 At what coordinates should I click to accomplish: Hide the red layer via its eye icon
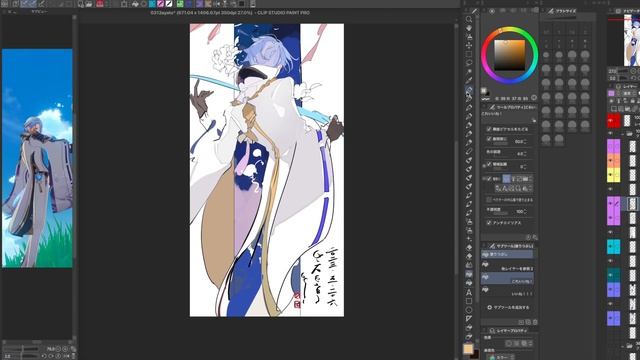611,121
